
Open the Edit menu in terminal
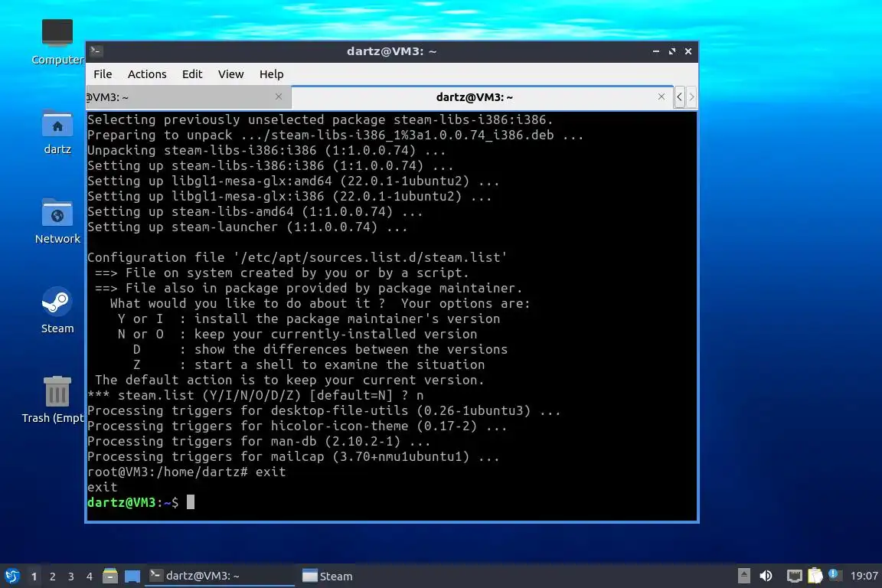click(192, 74)
